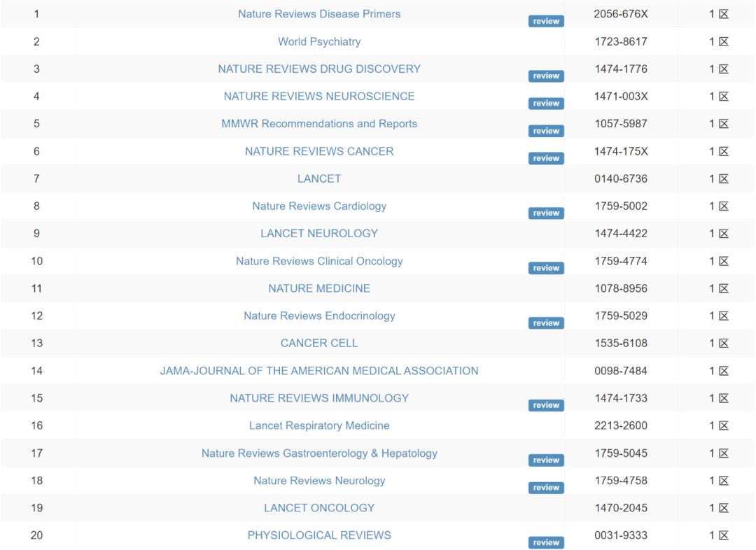Open NATURE MEDICINE journal link
This screenshot has width=756, height=550.
point(319,288)
